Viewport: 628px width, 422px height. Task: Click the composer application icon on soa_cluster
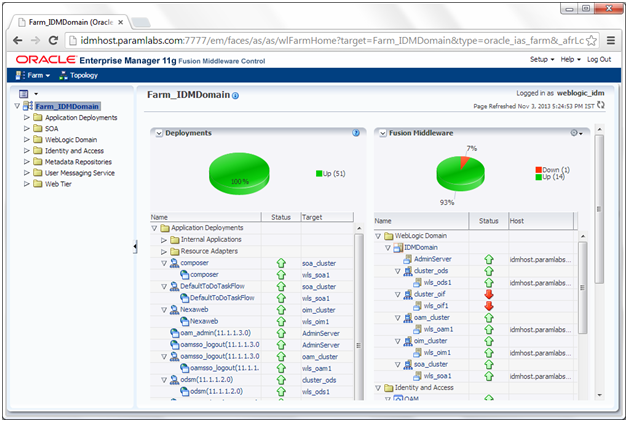[174, 263]
